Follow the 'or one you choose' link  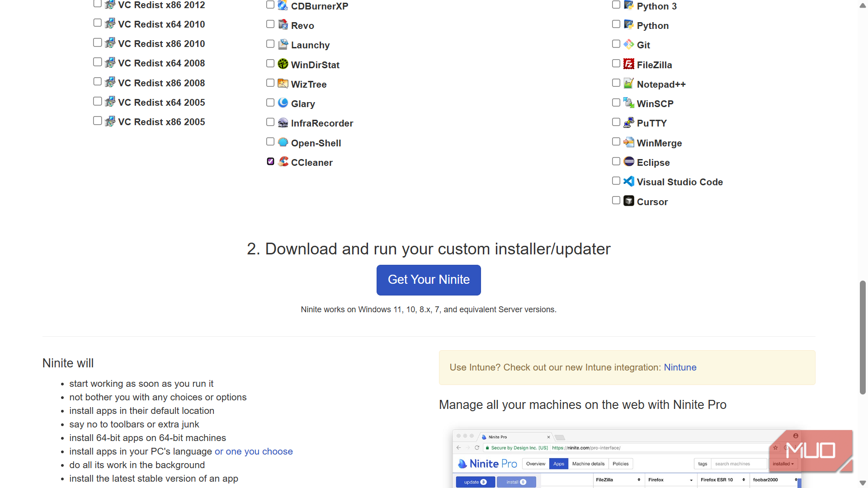pos(254,451)
